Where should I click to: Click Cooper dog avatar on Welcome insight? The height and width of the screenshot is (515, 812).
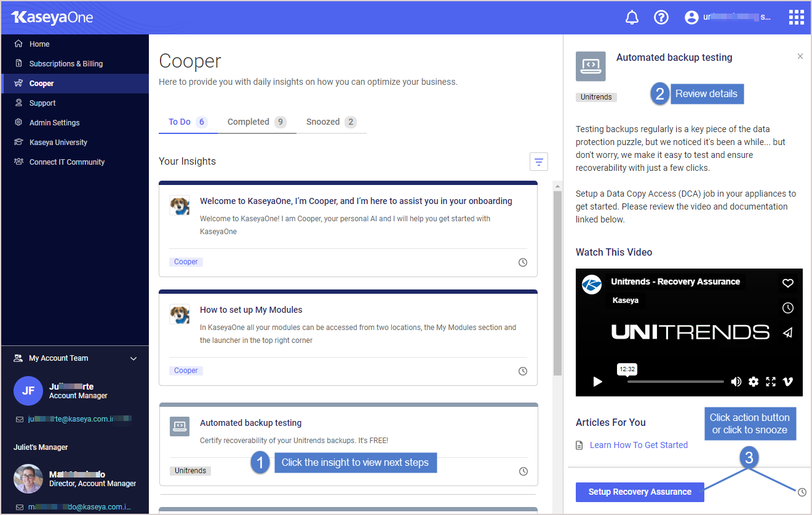pyautogui.click(x=180, y=205)
